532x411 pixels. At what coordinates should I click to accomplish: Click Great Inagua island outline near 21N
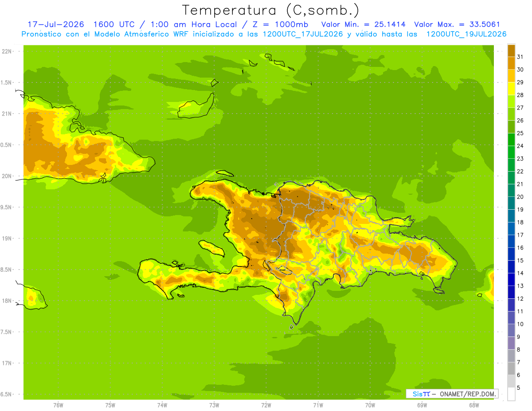coord(196,106)
